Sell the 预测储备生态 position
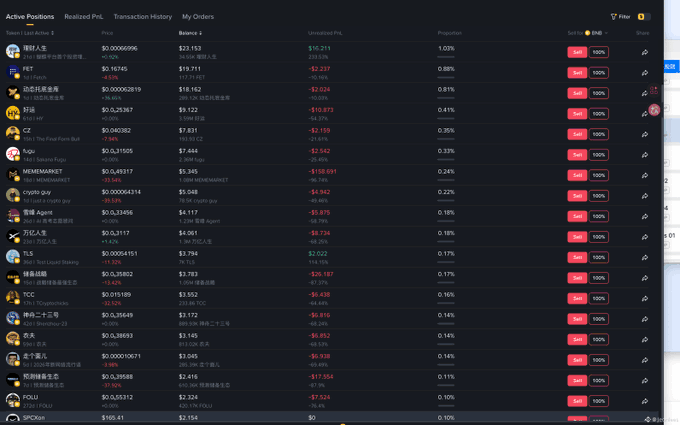680x425 pixels. click(577, 381)
